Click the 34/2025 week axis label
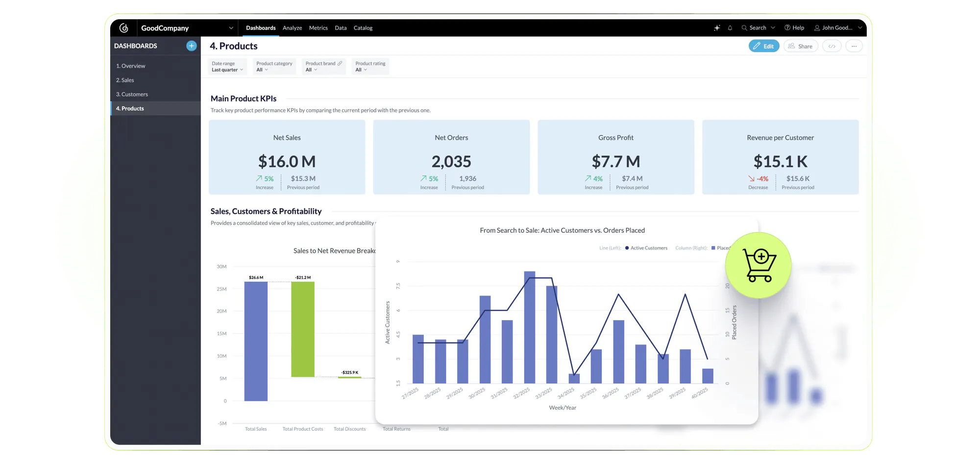Image resolution: width=980 pixels, height=467 pixels. click(x=566, y=393)
